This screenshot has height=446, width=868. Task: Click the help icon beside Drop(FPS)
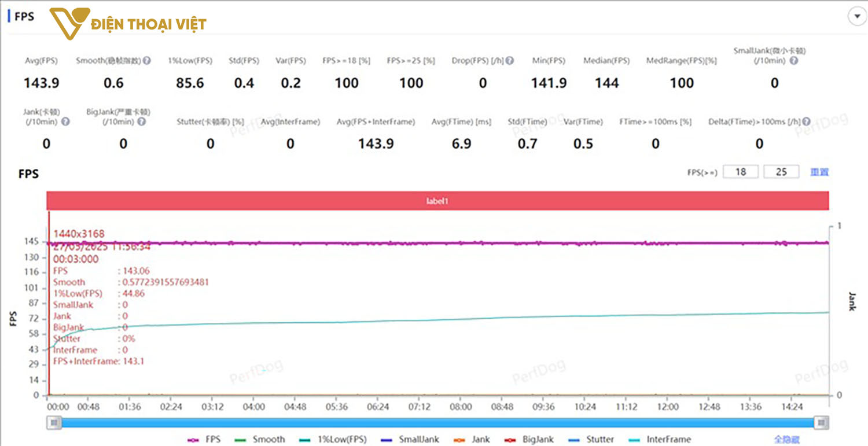click(x=509, y=61)
